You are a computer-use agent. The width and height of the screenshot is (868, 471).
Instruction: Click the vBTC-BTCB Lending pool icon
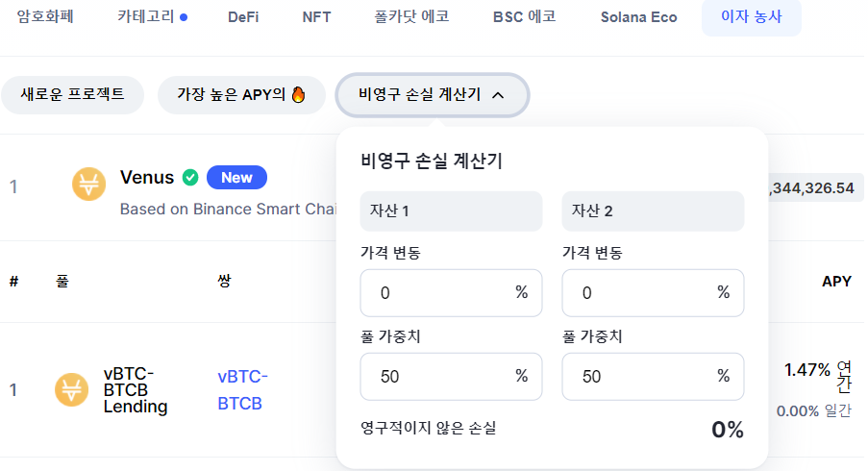71,389
